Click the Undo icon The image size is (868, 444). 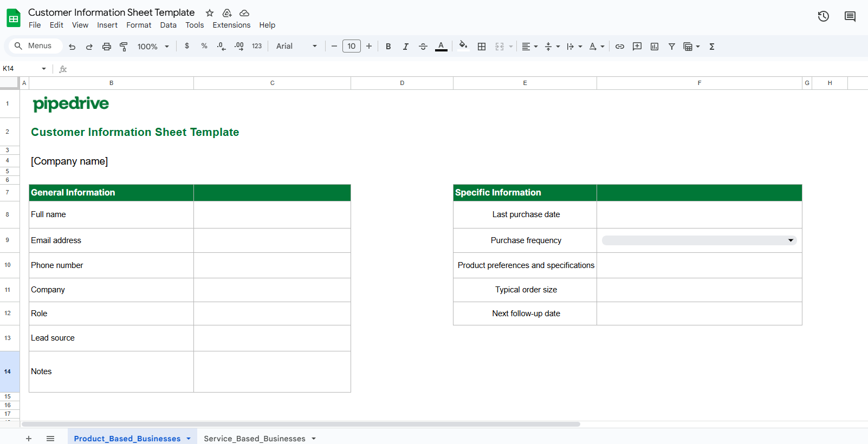coord(72,47)
